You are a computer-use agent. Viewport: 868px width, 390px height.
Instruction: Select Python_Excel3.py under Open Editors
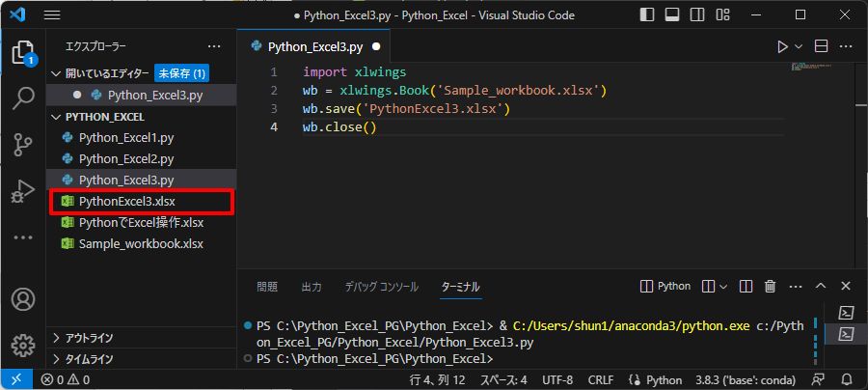tap(141, 95)
